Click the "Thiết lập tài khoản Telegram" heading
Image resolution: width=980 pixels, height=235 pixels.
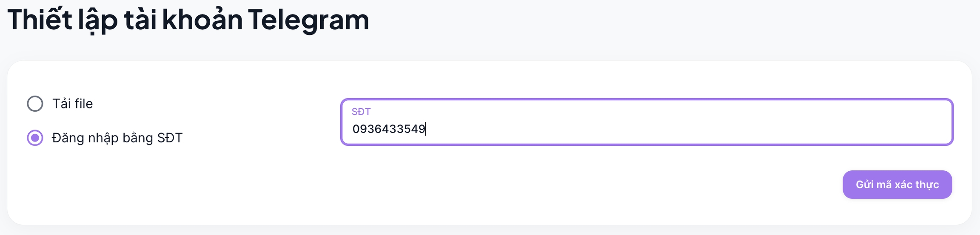(x=188, y=20)
